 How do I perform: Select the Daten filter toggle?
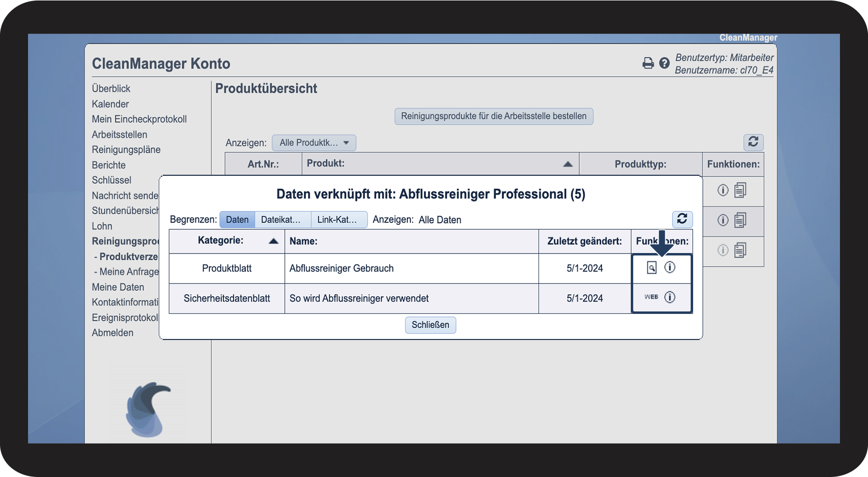(x=237, y=220)
